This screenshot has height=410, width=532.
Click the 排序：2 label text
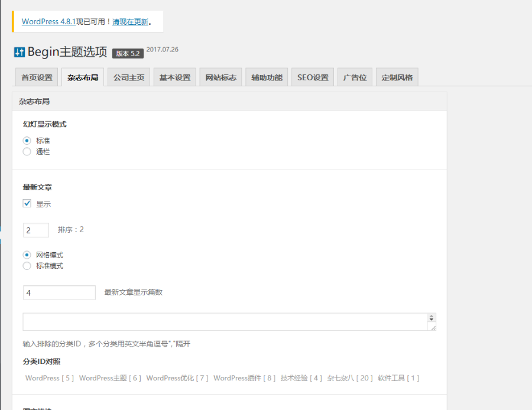(70, 230)
